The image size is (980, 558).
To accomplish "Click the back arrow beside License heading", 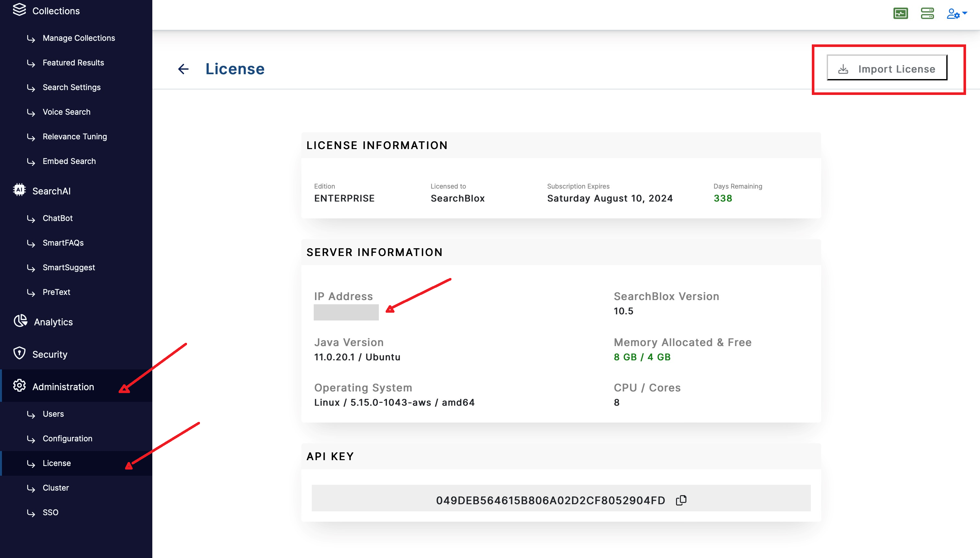I will point(183,69).
